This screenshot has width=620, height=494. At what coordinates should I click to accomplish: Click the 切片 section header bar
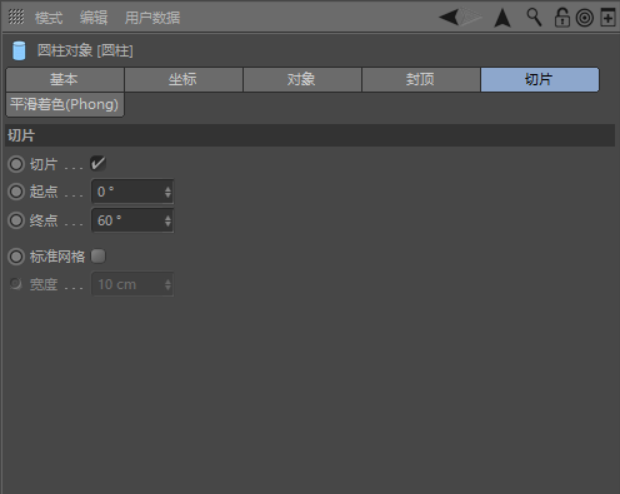click(310, 136)
